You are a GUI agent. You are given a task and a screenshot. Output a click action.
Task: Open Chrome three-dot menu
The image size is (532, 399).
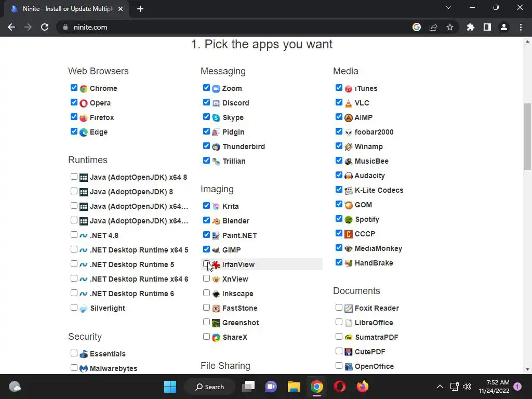[x=521, y=27]
